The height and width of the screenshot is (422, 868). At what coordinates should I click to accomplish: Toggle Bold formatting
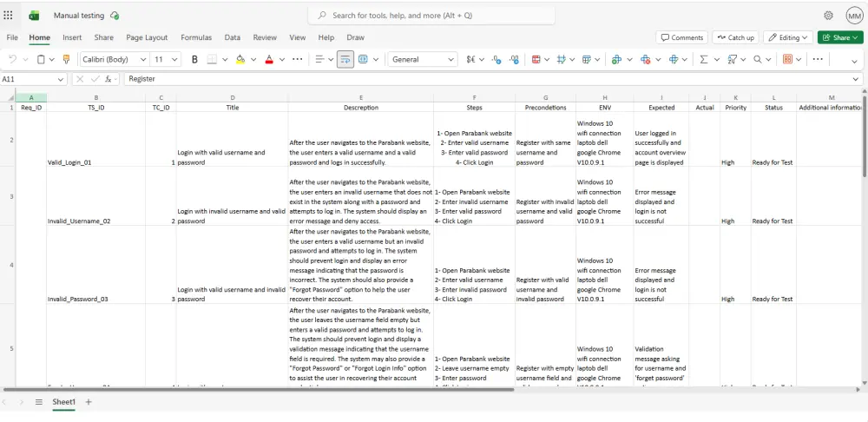coord(194,59)
